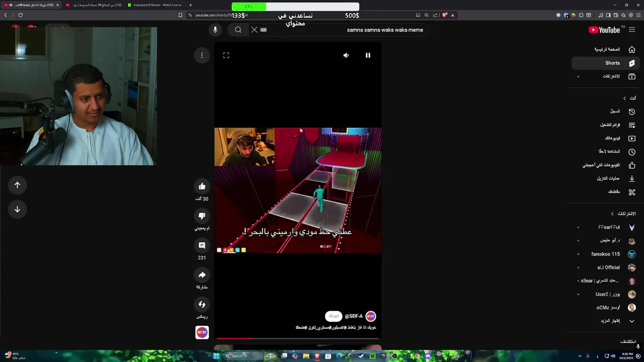Image resolution: width=644 pixels, height=362 pixels.
Task: Open the fareskoo 115 channel
Action: click(x=606, y=254)
